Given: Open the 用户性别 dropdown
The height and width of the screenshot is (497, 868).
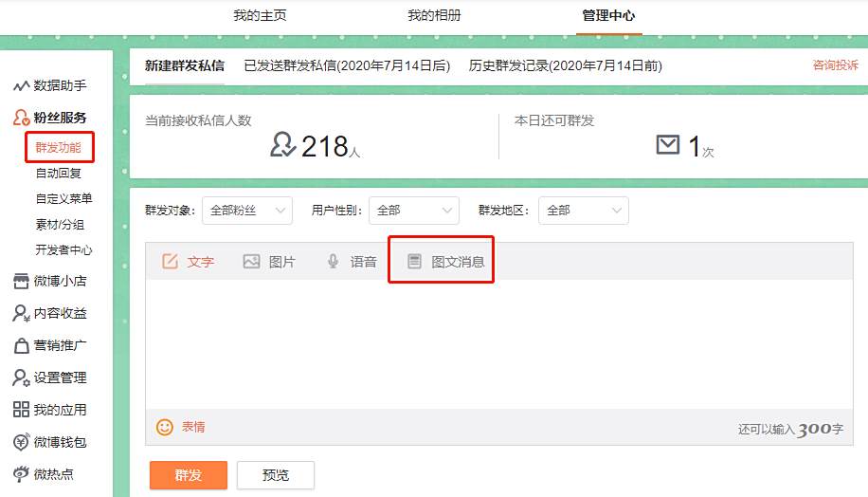Looking at the screenshot, I should 414,211.
